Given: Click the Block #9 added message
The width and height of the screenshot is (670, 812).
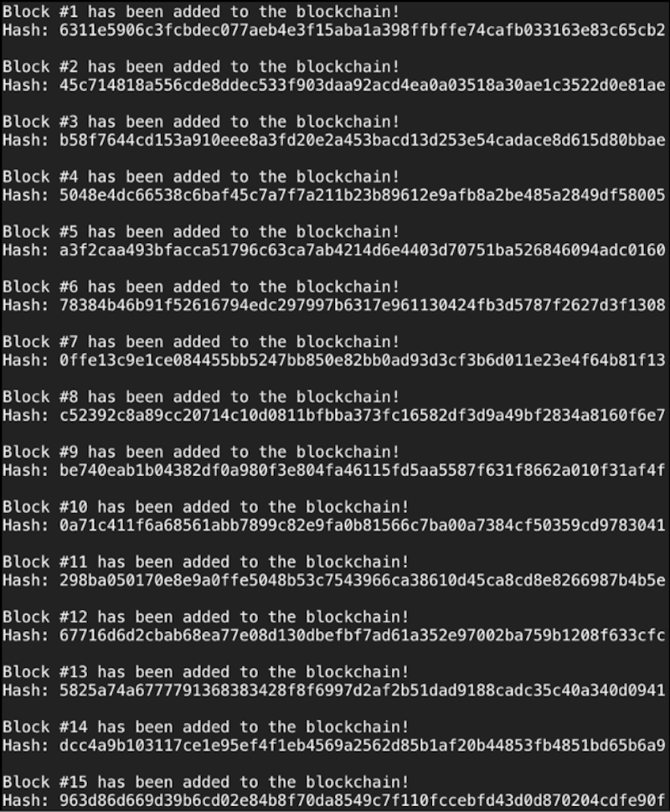Looking at the screenshot, I should (x=201, y=452).
